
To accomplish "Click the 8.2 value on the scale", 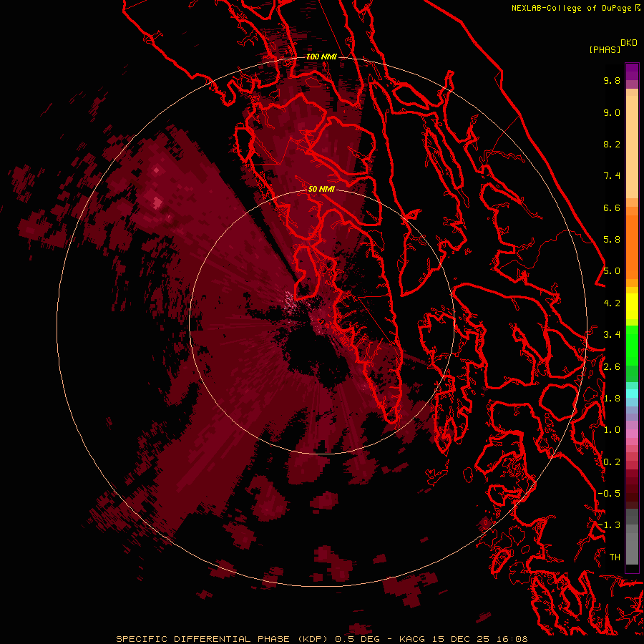I will [612, 144].
